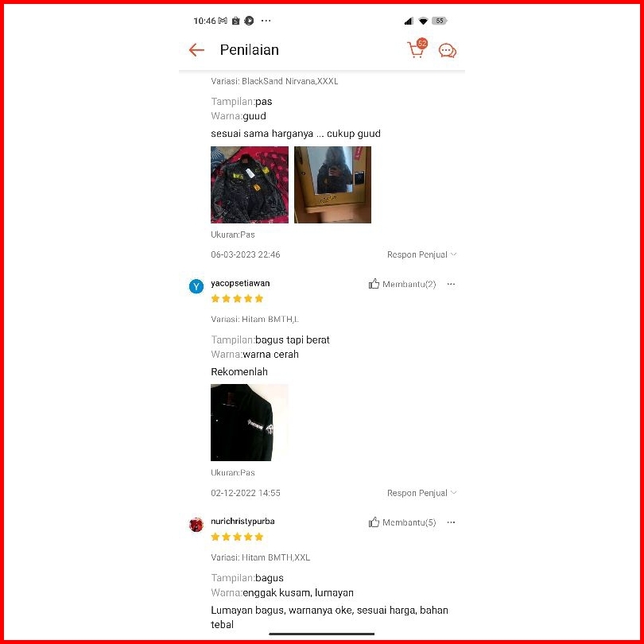Open more options for nurichristypurba's review
The width and height of the screenshot is (644, 644).
point(451,522)
